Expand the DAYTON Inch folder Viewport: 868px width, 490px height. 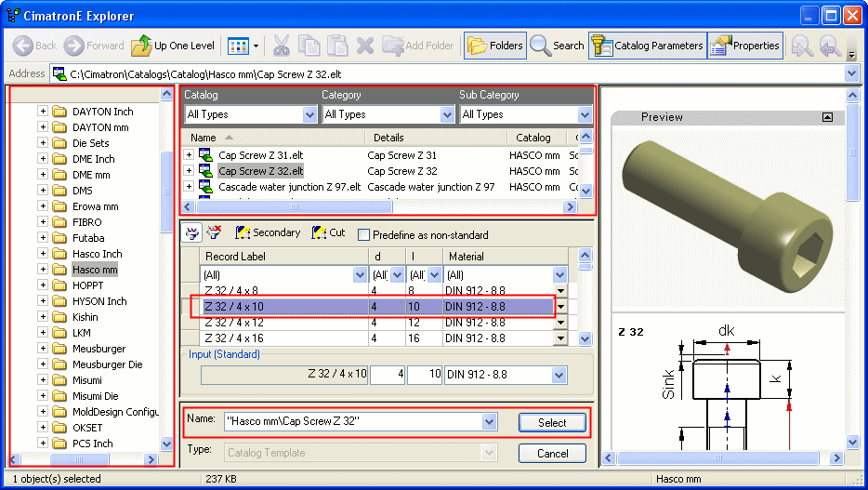pyautogui.click(x=43, y=112)
